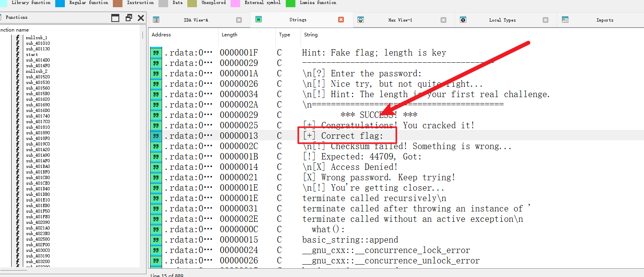Click the IDA View-A tab icon
Viewport: 644px width, 277px height.
tap(156, 20)
